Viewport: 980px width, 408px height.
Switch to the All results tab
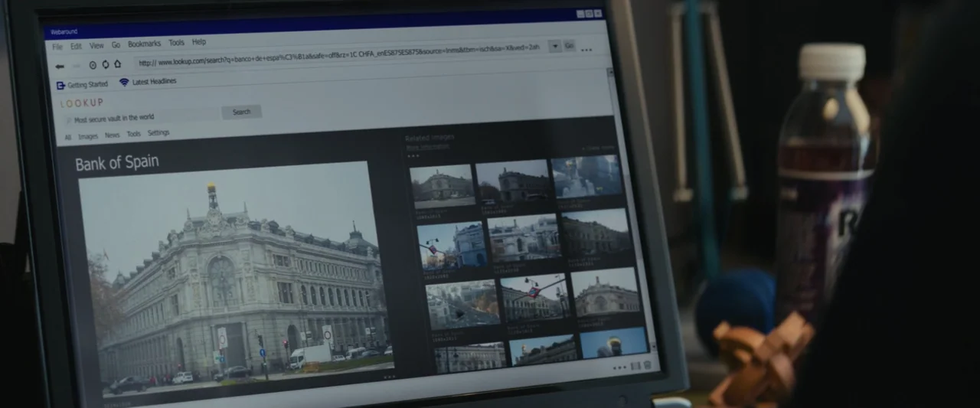[67, 138]
